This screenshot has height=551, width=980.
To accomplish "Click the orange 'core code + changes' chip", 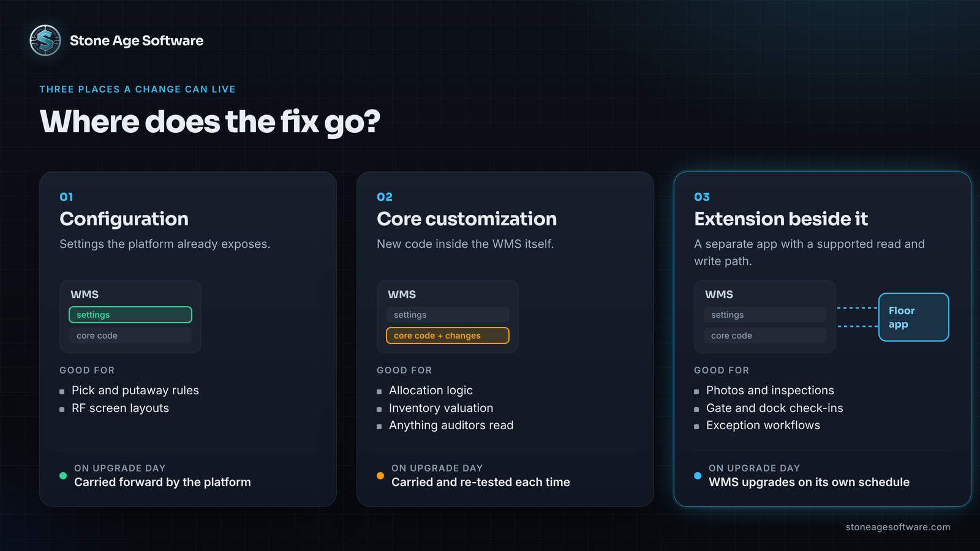I will pos(448,335).
